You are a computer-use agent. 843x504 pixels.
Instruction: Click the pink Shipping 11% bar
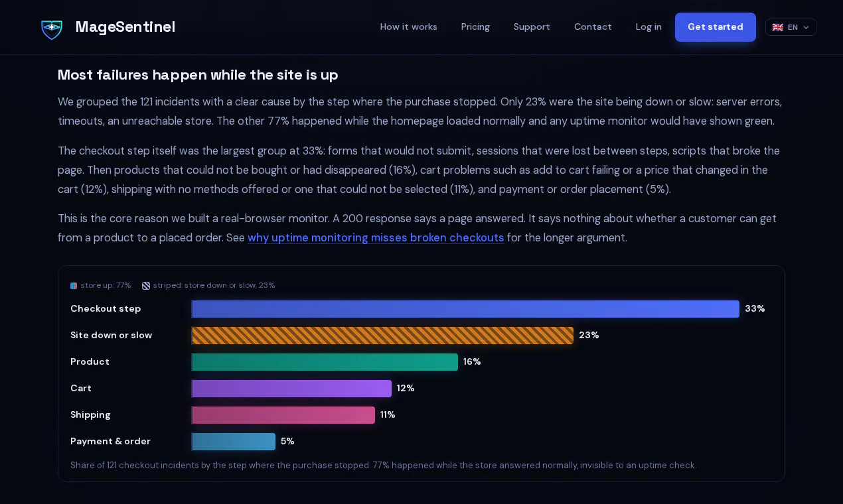(283, 415)
